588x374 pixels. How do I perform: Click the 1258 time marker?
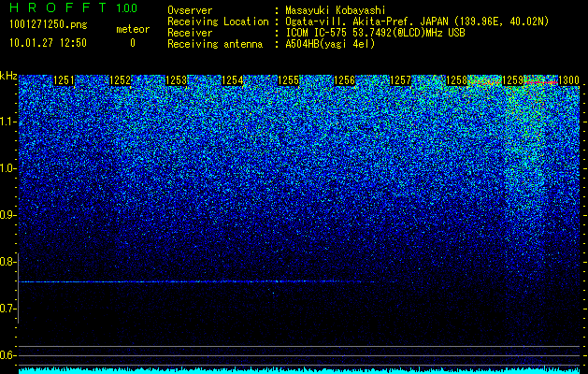[x=457, y=80]
